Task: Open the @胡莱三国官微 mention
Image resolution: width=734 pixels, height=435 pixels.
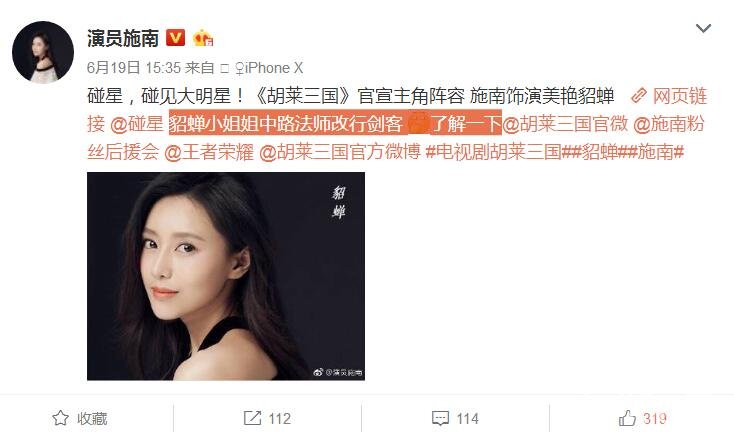Action: coord(565,124)
